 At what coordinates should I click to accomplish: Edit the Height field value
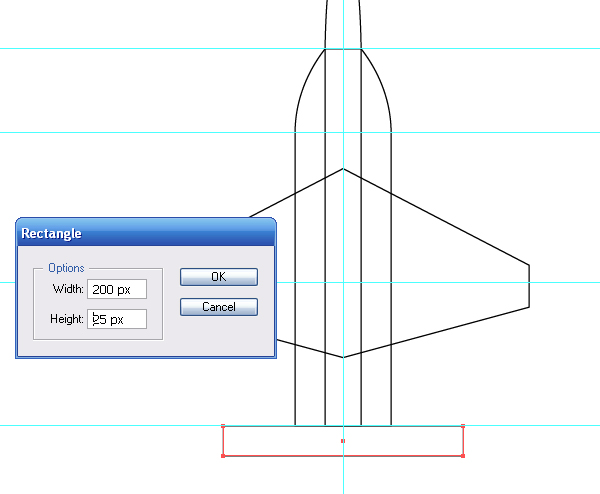coord(117,319)
